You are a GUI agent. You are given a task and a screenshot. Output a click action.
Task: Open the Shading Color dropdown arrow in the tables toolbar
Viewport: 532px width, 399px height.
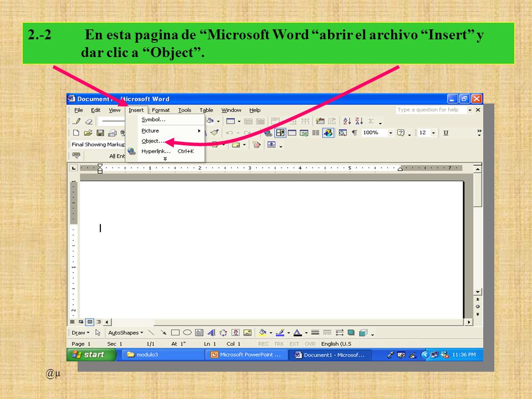(218, 121)
